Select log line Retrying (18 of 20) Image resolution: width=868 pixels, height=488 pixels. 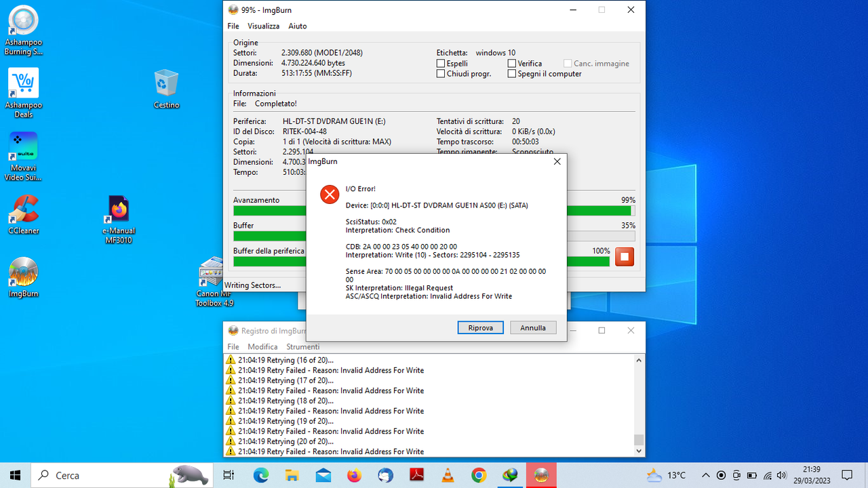coord(285,401)
